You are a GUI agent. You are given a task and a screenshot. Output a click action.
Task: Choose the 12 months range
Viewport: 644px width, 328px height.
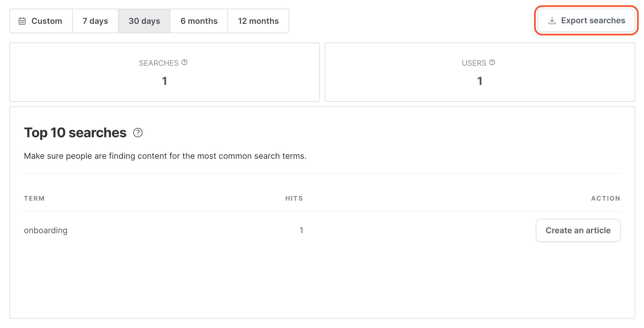click(258, 21)
